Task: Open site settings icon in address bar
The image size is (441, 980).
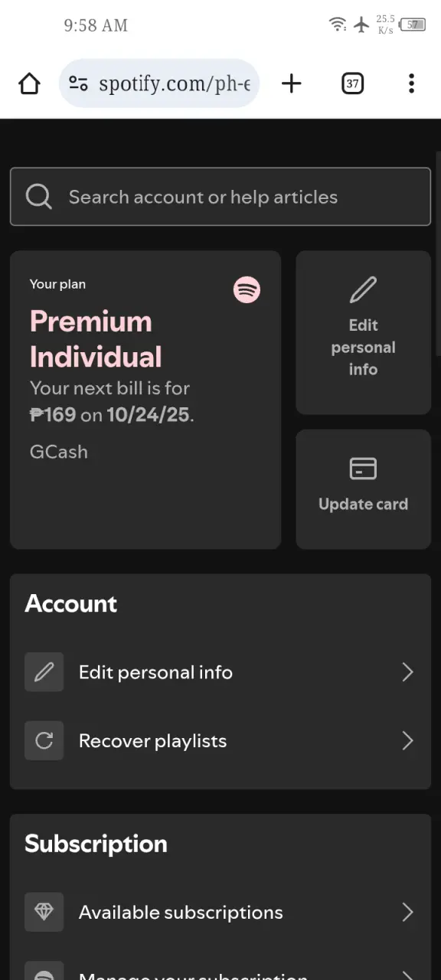Action: click(78, 83)
